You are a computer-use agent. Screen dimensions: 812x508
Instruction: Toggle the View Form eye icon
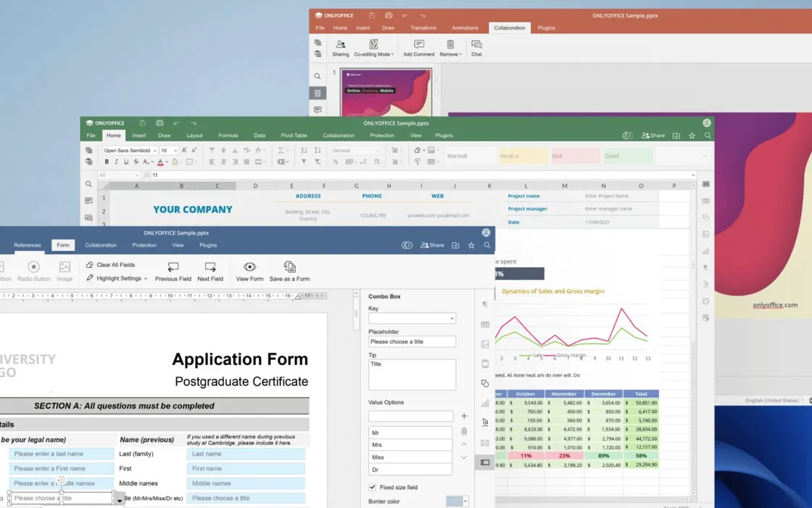pyautogui.click(x=249, y=266)
